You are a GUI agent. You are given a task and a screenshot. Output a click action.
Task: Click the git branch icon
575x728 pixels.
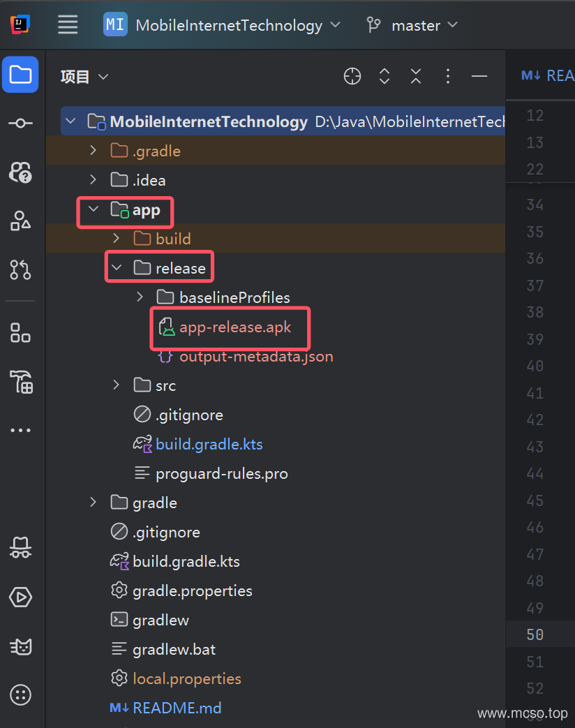point(373,24)
